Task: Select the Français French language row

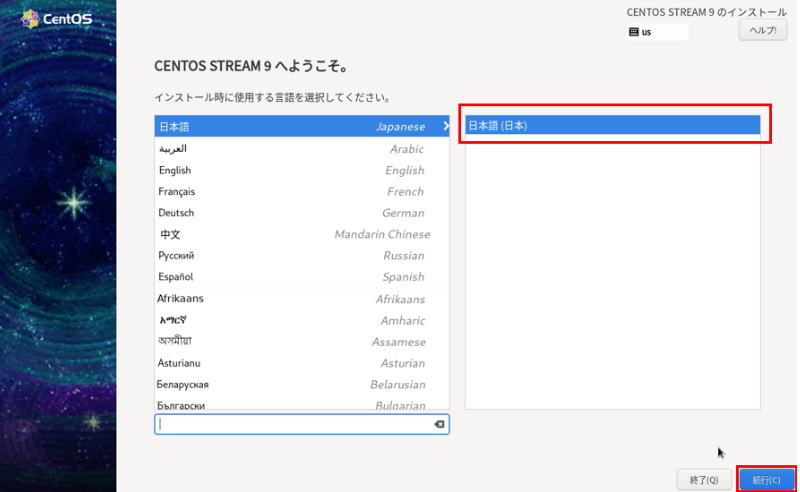Action: pos(302,191)
